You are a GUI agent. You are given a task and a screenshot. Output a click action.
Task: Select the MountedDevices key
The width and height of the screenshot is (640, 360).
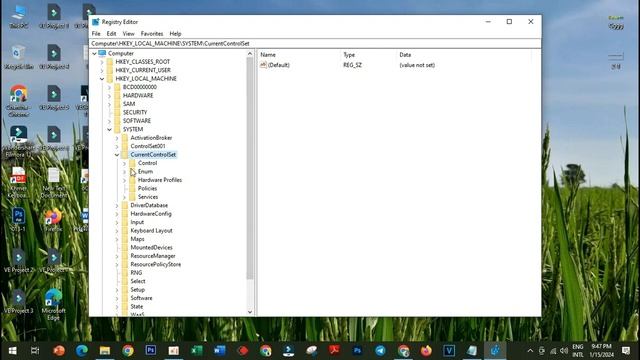tap(151, 247)
